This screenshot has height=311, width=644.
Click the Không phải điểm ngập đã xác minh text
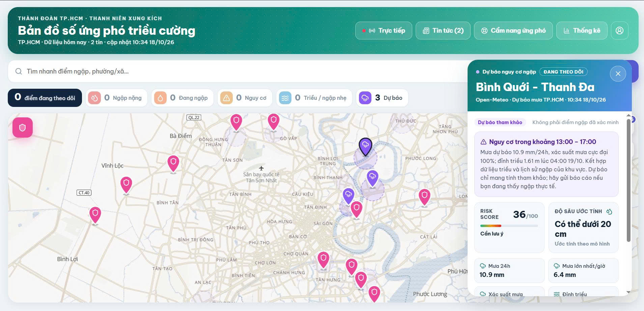coord(576,122)
